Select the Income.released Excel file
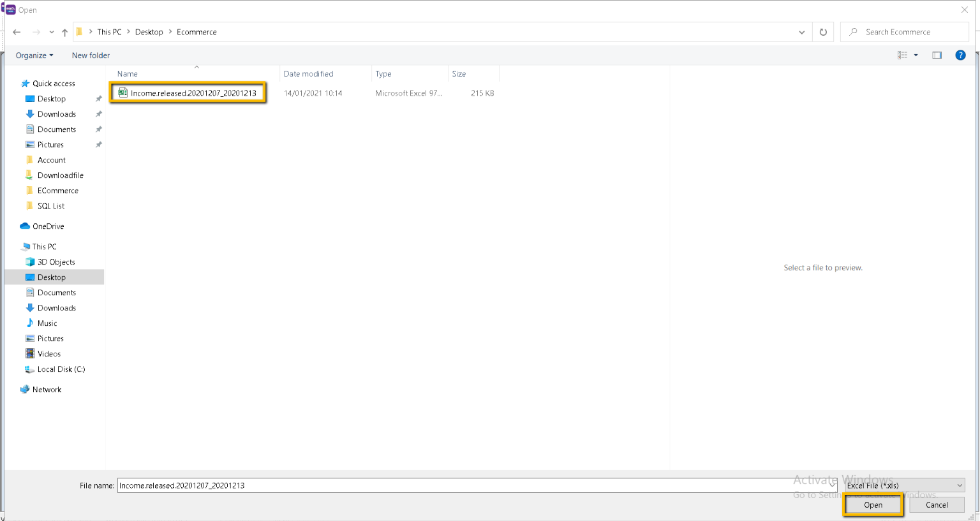The image size is (980, 521). tap(193, 93)
